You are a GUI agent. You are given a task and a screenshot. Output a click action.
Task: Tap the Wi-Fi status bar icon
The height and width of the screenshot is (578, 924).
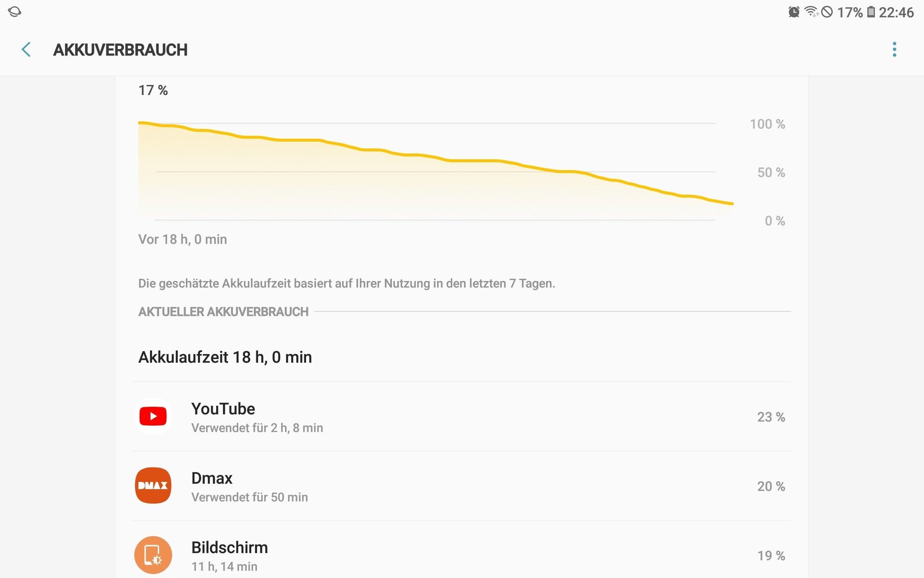(x=811, y=12)
